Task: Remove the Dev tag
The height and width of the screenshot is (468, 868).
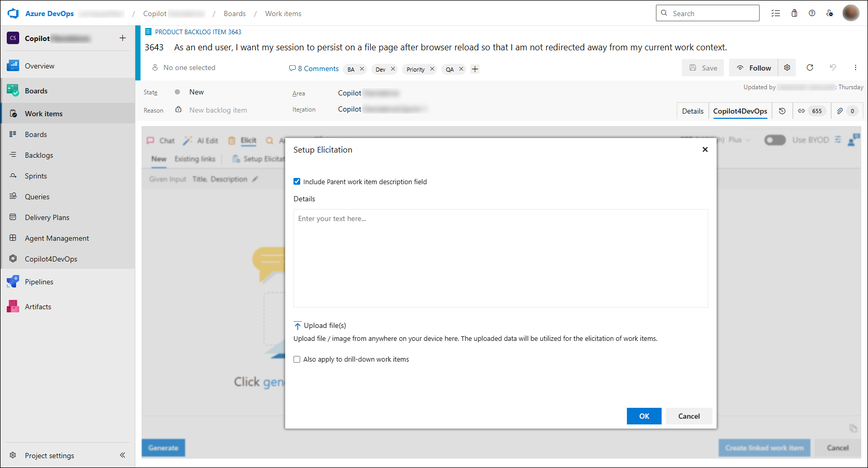Action: pyautogui.click(x=393, y=69)
